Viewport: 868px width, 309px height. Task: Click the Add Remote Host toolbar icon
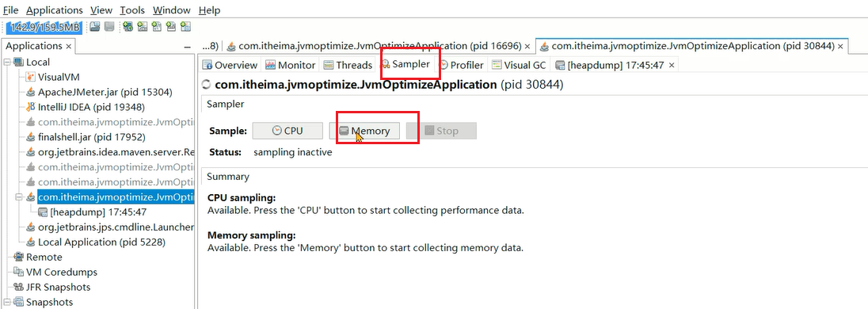pos(143,27)
